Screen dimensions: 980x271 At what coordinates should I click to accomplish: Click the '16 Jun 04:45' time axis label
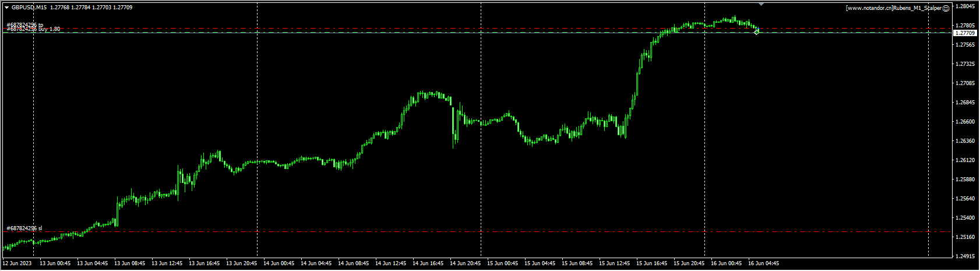[x=764, y=263]
